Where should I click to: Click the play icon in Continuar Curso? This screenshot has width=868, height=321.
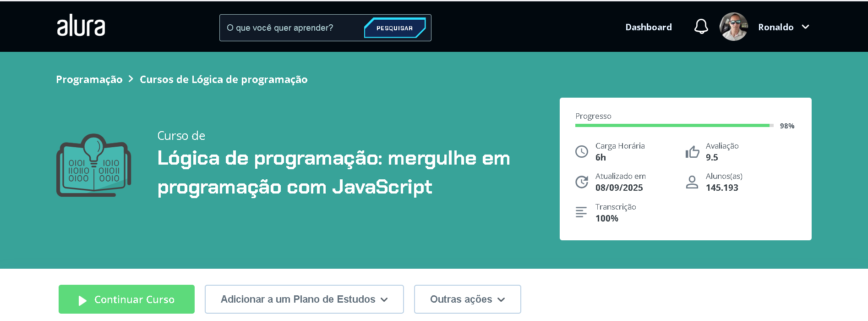tap(82, 300)
